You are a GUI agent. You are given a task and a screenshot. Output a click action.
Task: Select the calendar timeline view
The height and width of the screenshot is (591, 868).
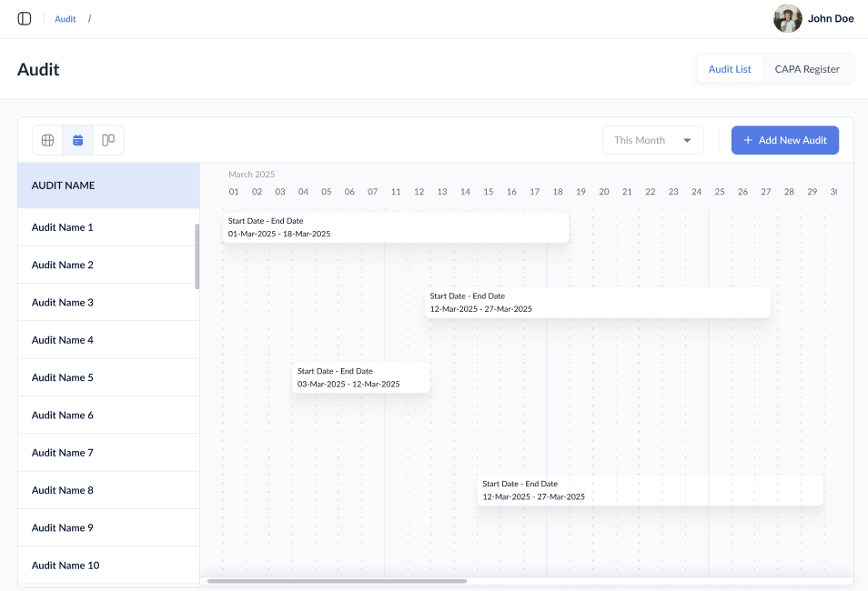(78, 140)
